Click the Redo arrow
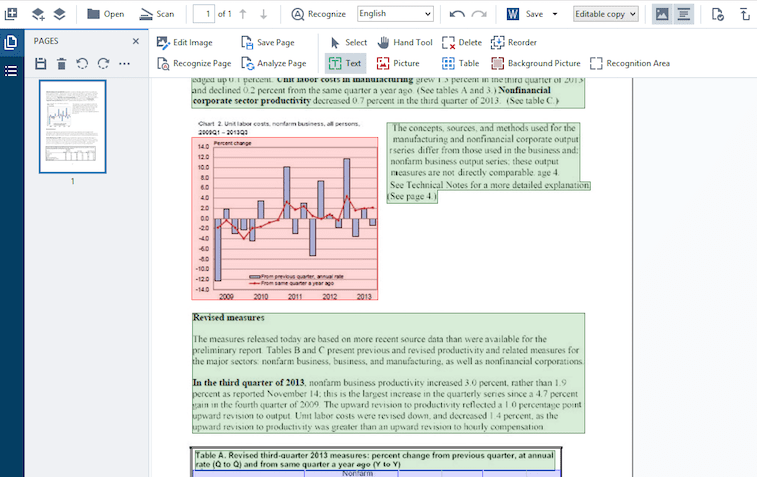The image size is (757, 477). [x=479, y=14]
